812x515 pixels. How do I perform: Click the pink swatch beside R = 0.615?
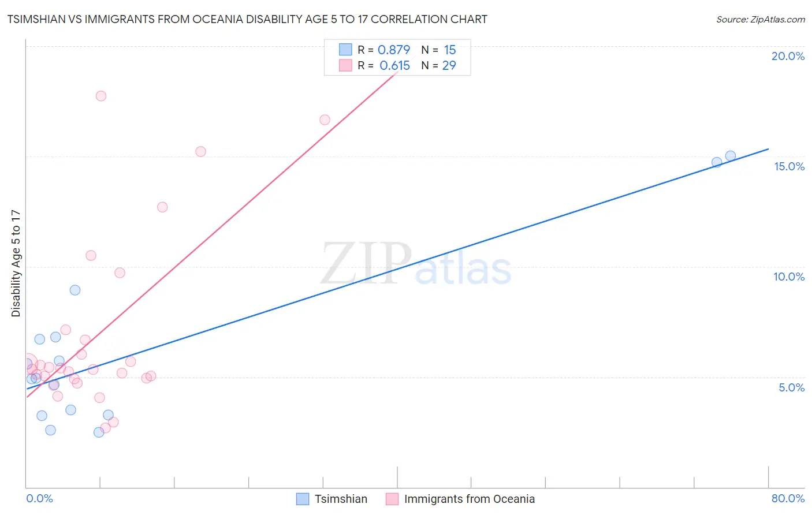[345, 65]
